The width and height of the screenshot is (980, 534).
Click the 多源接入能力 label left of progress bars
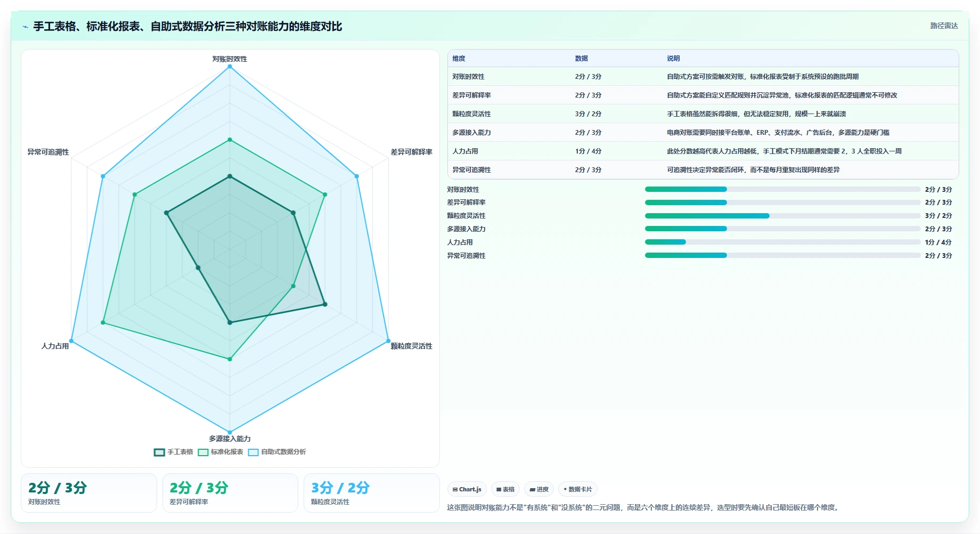(466, 229)
